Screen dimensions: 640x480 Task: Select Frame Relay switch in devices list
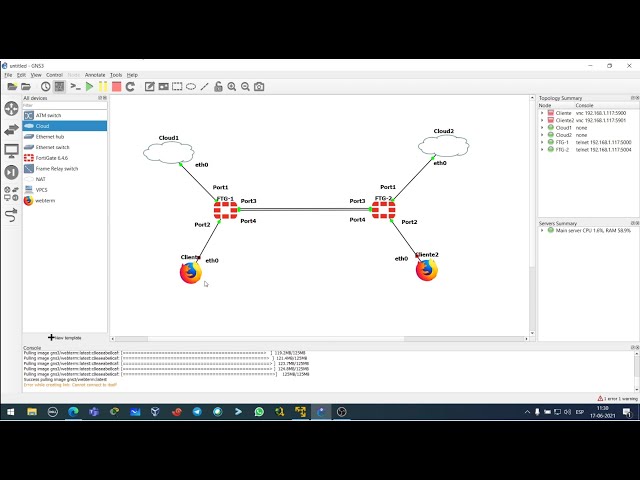pyautogui.click(x=65, y=169)
